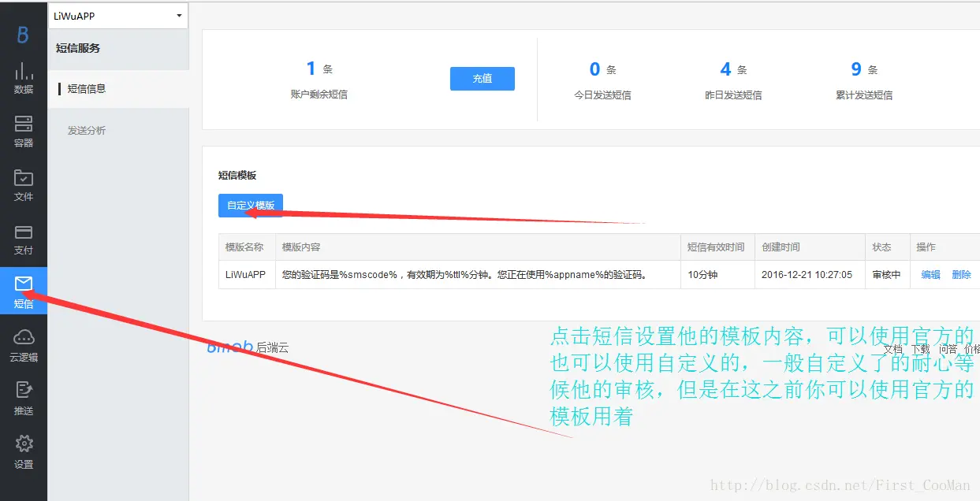Open the 数据 data section icon

point(24,78)
